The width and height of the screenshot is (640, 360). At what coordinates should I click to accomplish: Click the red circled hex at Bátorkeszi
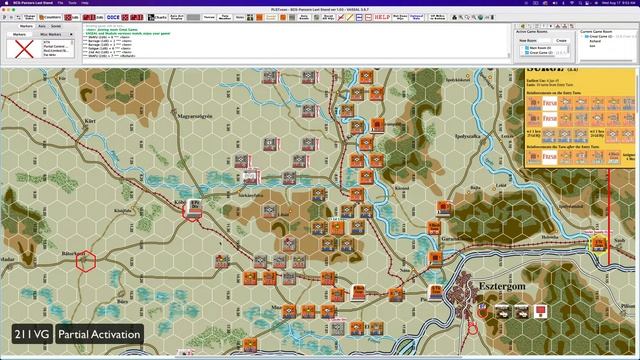coord(86,260)
